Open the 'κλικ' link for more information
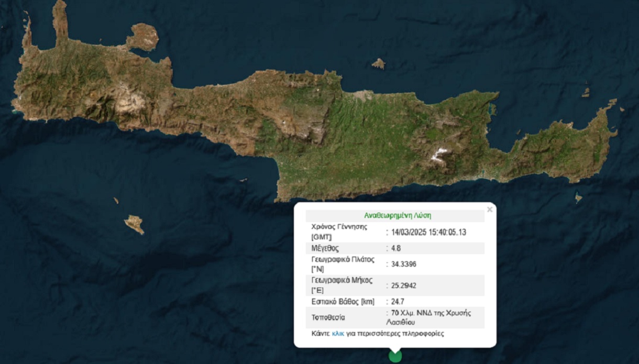The image size is (639, 364). click(338, 333)
